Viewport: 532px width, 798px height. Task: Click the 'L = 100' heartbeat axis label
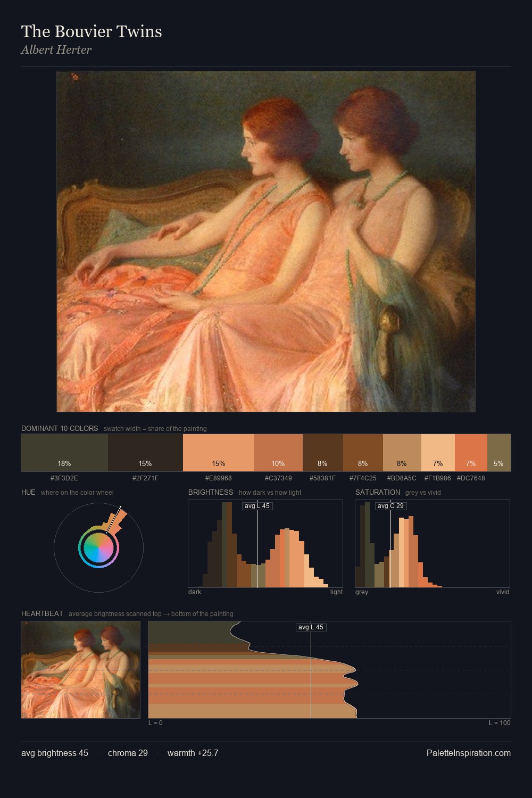[500, 723]
